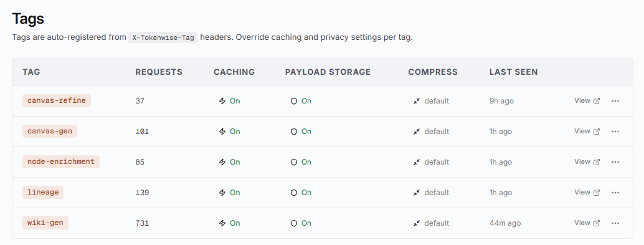This screenshot has height=245, width=644.
Task: Click the CACHING column header
Action: [234, 72]
